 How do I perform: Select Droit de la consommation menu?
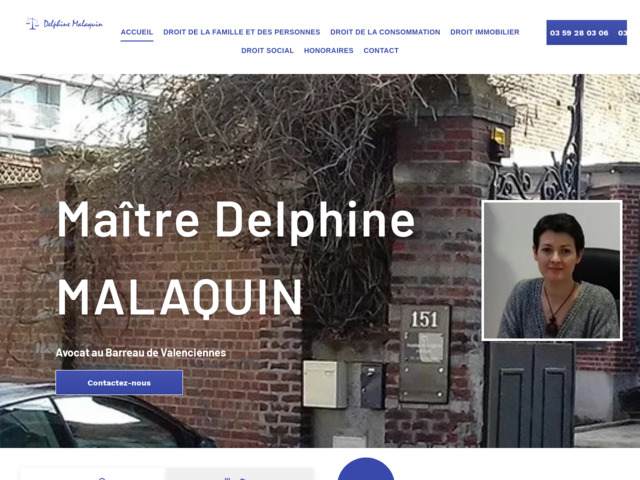pyautogui.click(x=385, y=32)
